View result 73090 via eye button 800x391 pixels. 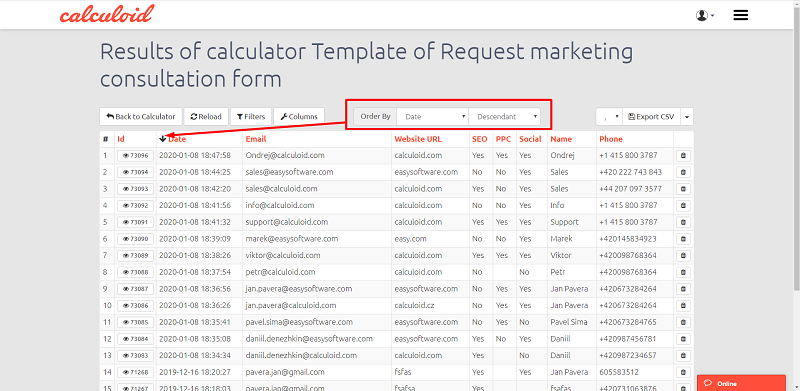click(135, 239)
